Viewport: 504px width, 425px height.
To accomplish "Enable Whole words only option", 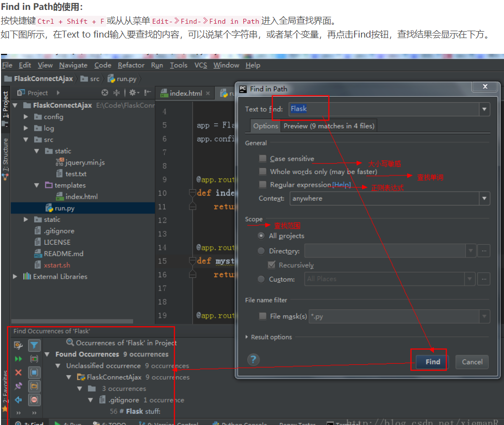I will (263, 171).
